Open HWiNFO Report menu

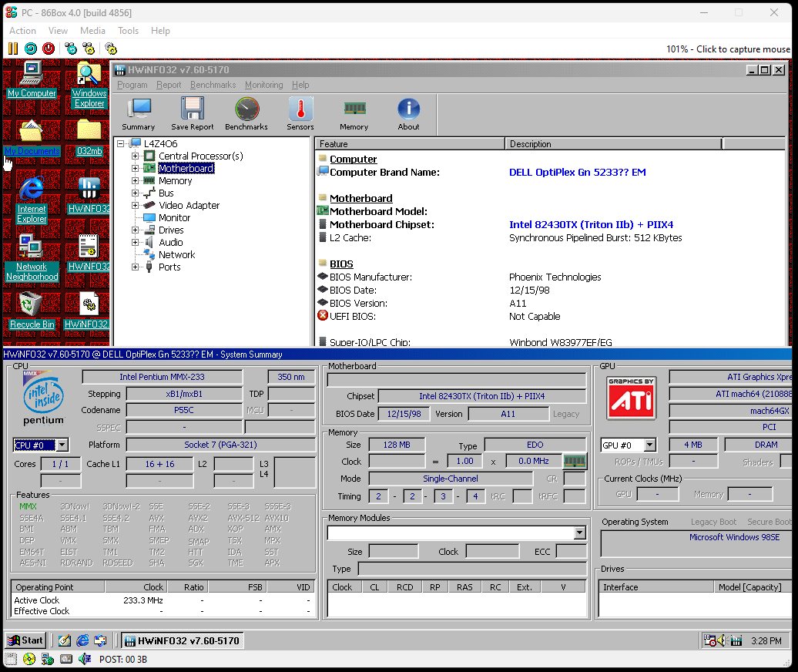169,85
